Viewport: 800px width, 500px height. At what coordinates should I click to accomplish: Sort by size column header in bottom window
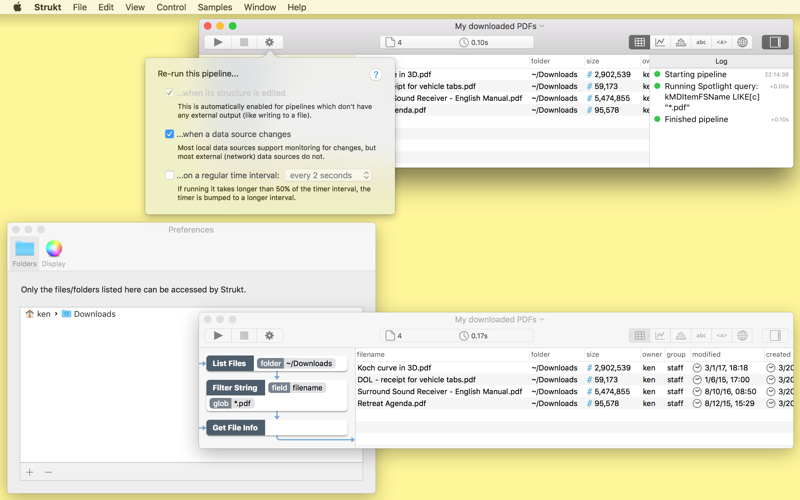(612, 355)
